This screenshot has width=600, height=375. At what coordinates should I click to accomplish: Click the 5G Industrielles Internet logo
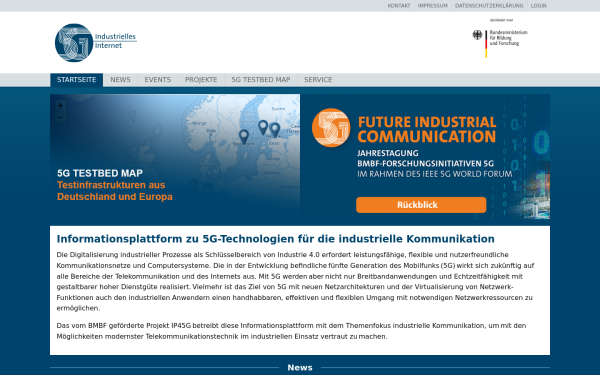tap(96, 42)
